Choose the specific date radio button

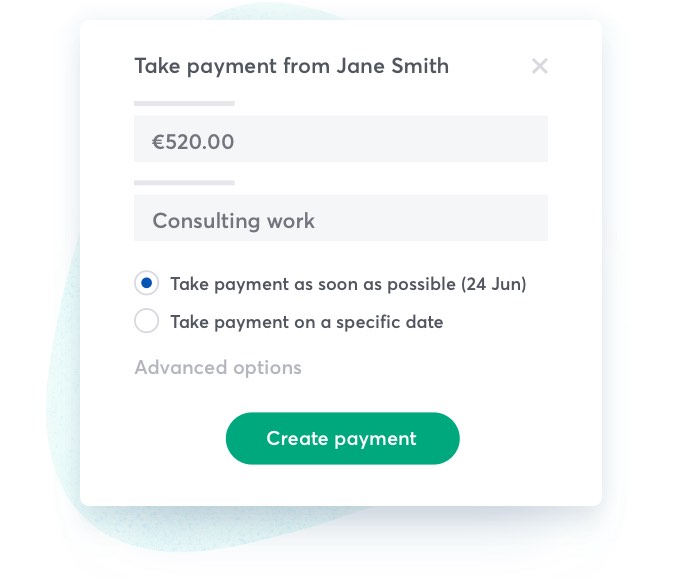pos(146,321)
